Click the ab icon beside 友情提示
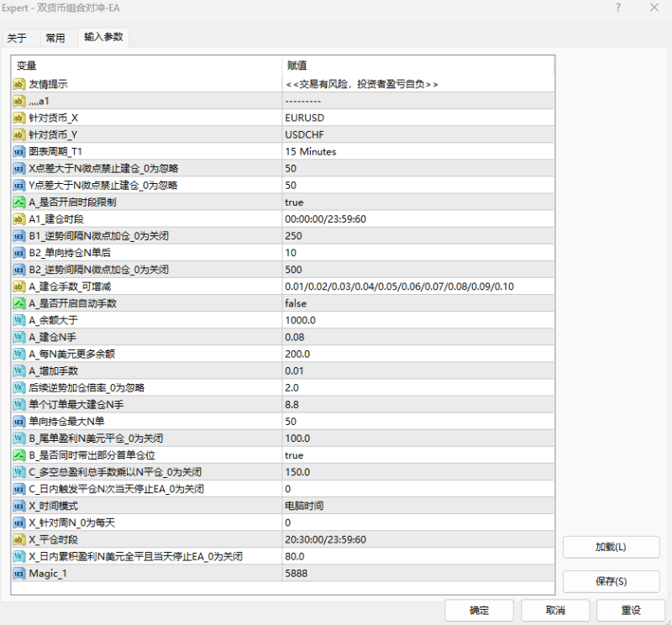Screen dimensions: 672x625 coord(18,84)
